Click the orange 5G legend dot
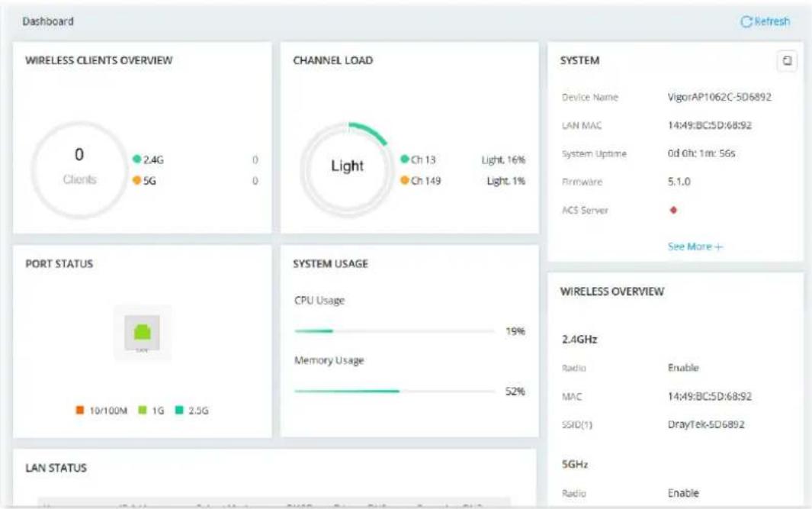This screenshot has width=812, height=509. pos(136,180)
